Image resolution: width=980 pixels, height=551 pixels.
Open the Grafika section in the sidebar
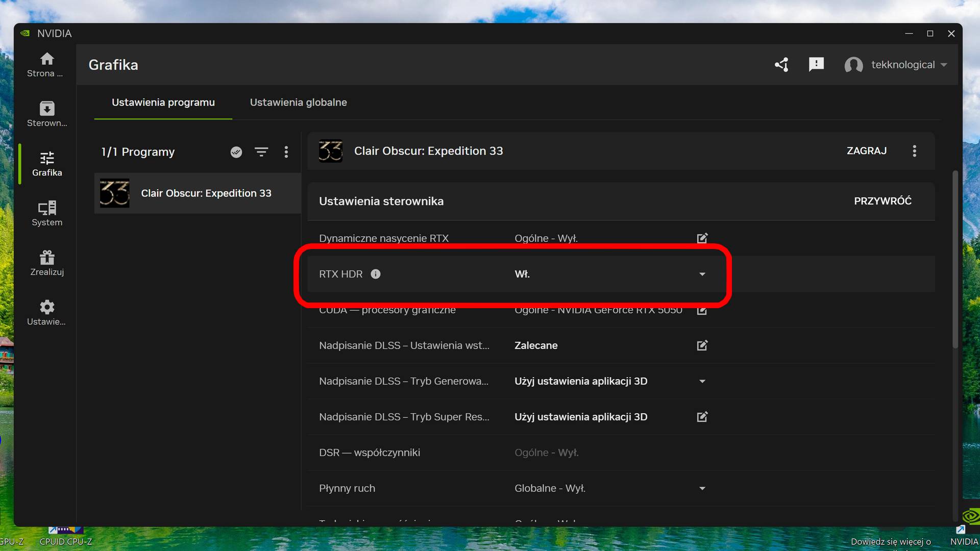(46, 163)
